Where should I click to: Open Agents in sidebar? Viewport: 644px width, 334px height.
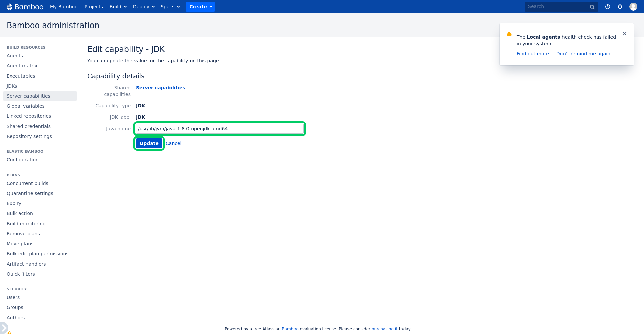(x=15, y=56)
